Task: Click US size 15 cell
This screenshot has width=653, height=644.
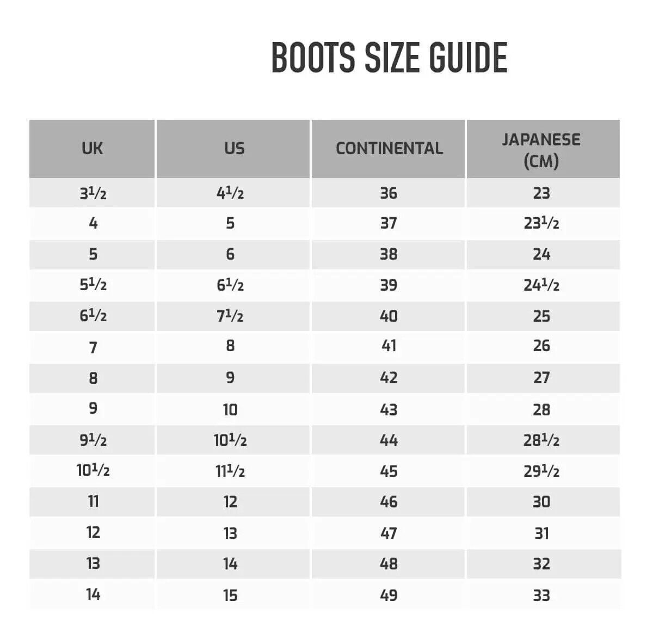Action: tap(230, 595)
